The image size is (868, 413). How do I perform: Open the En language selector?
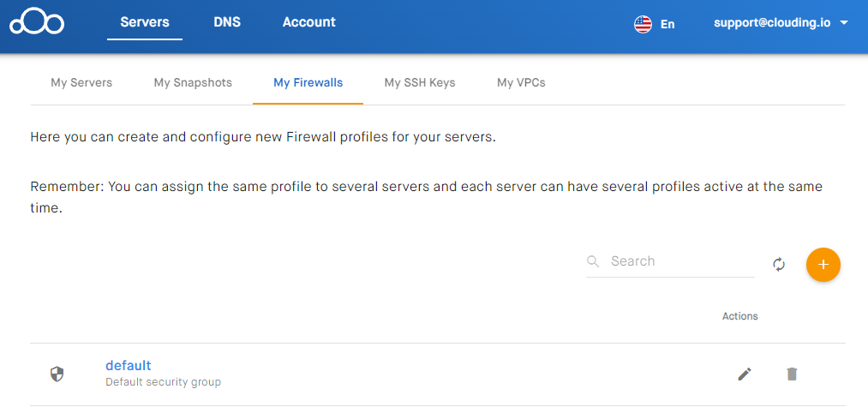click(667, 24)
